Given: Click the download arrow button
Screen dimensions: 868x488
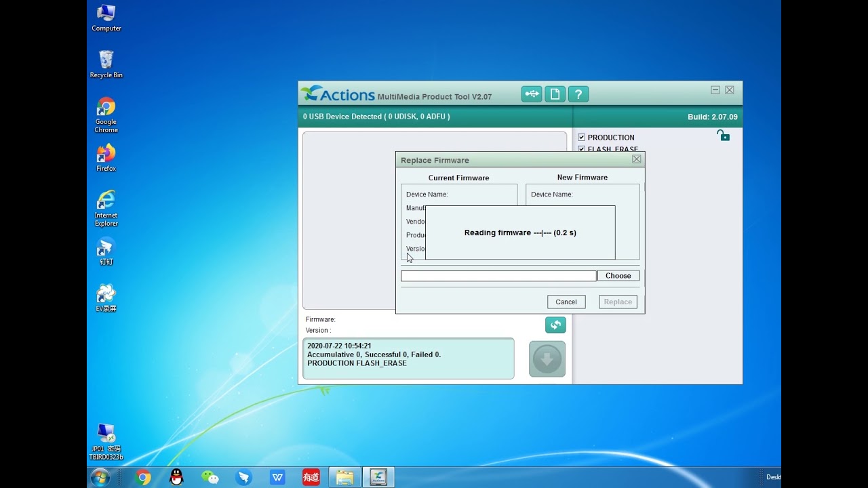Looking at the screenshot, I should [x=547, y=359].
